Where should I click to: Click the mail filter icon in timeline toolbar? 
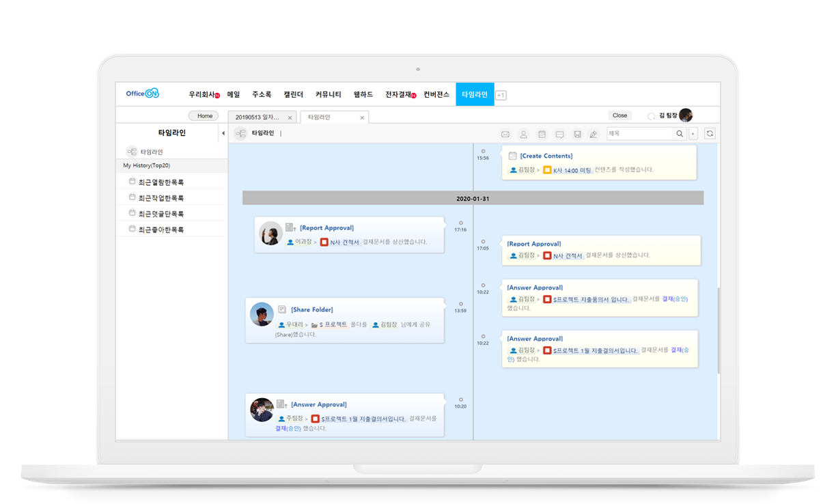coord(505,134)
